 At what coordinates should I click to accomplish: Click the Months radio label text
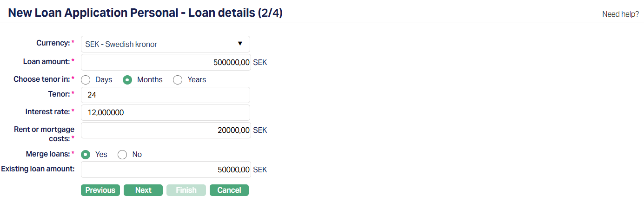(150, 80)
